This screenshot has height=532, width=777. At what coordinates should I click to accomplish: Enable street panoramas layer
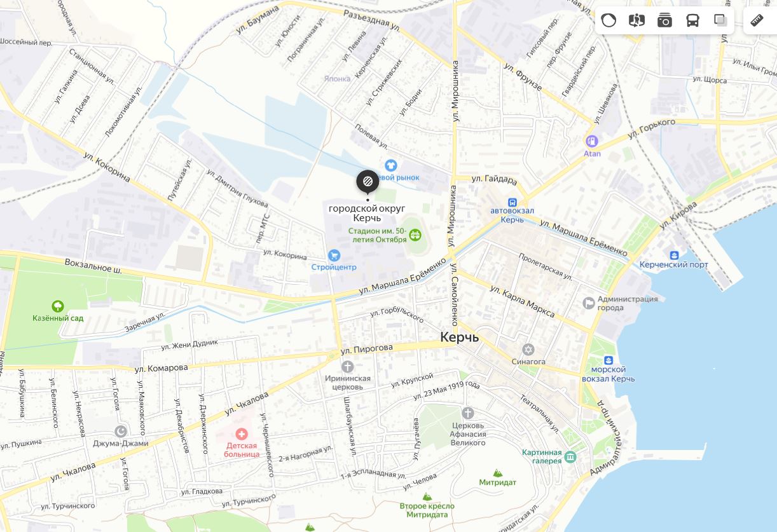coord(636,20)
